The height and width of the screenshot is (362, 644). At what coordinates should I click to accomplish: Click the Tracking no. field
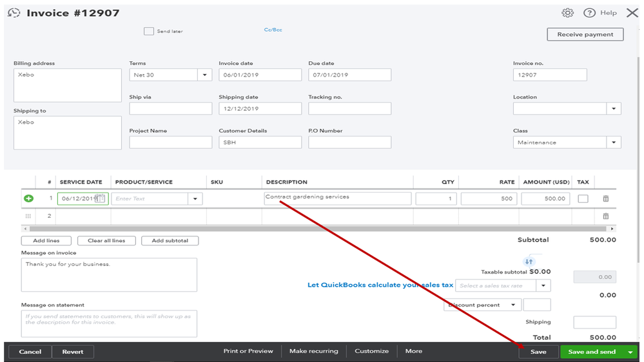(349, 109)
